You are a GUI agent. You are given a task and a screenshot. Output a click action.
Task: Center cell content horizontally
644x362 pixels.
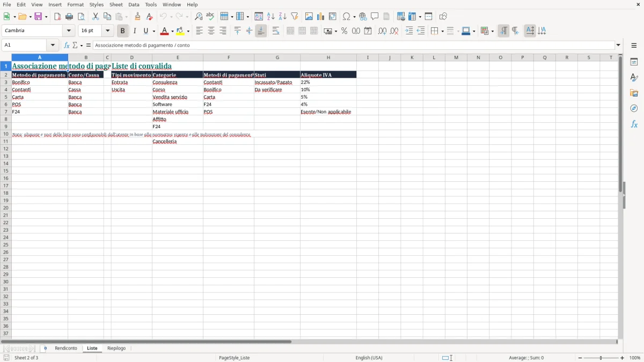pyautogui.click(x=211, y=31)
